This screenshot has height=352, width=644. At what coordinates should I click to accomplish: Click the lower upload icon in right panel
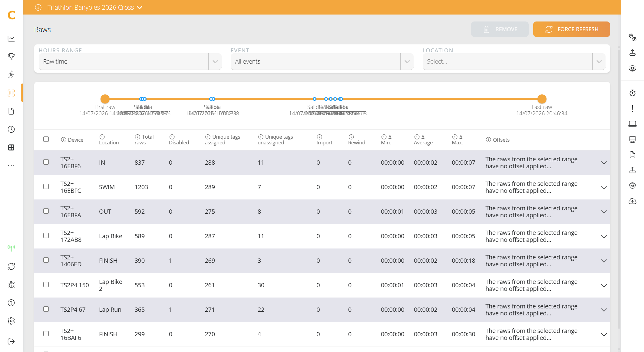click(x=632, y=170)
